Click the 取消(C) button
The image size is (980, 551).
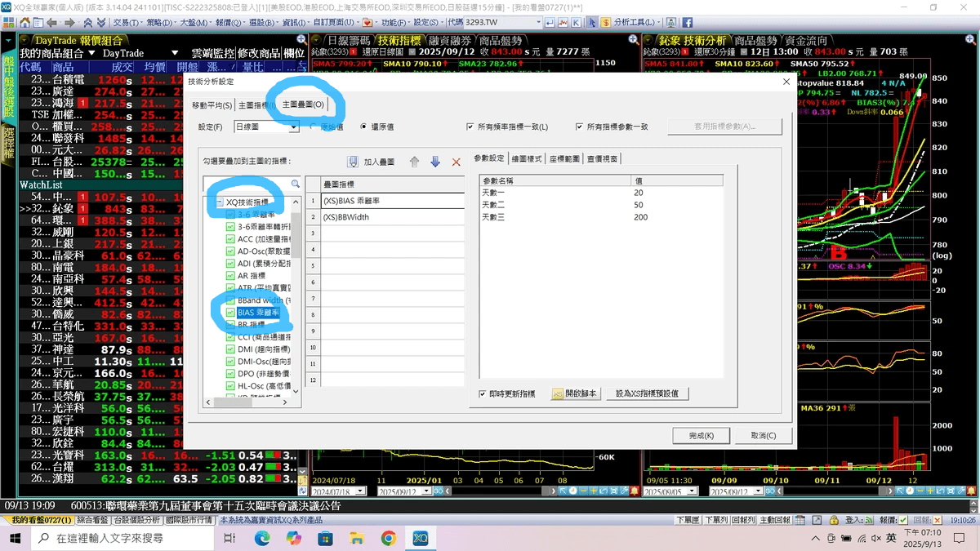pos(763,436)
